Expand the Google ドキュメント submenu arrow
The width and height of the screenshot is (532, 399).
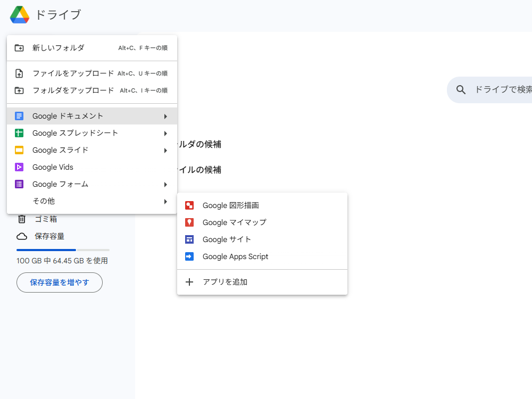pos(165,117)
